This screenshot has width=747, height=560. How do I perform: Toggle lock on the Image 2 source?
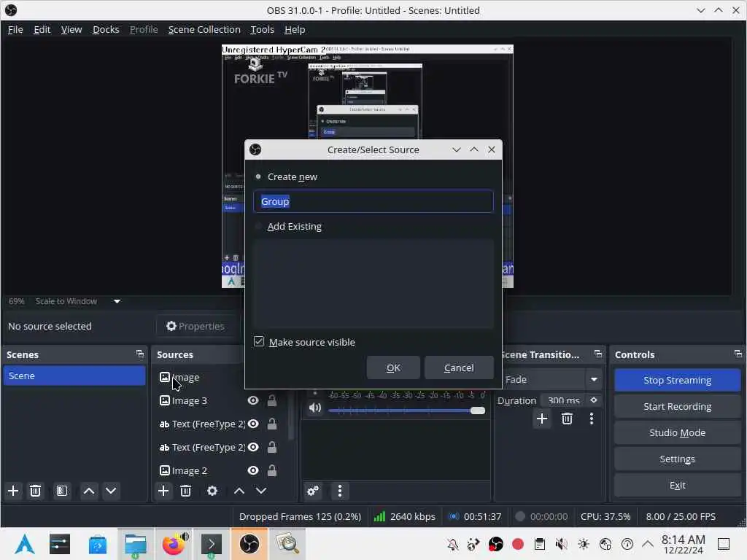pyautogui.click(x=272, y=470)
